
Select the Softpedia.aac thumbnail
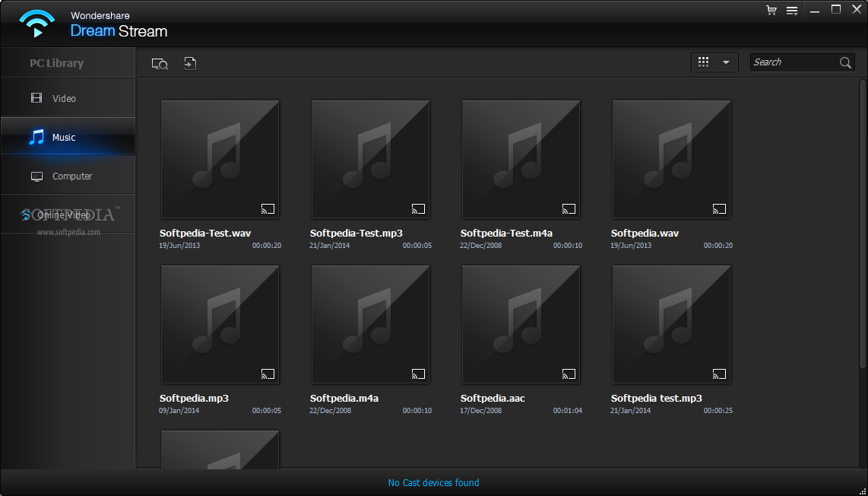pyautogui.click(x=521, y=324)
